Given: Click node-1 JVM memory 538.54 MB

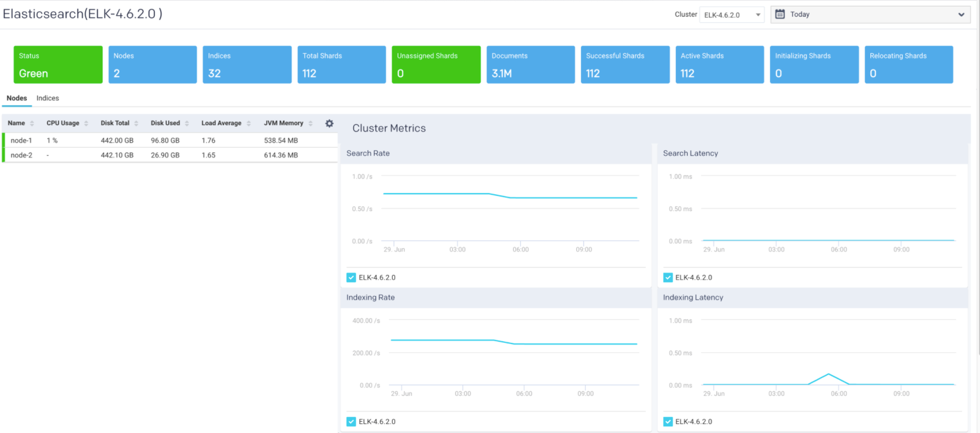Looking at the screenshot, I should [281, 141].
